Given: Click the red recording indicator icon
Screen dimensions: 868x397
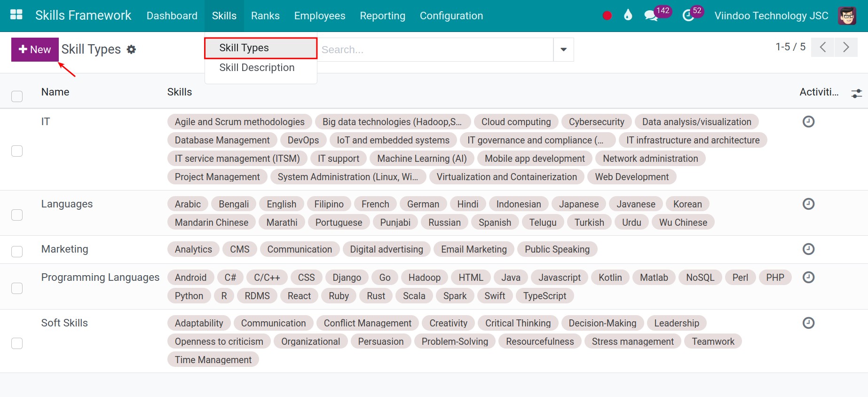Looking at the screenshot, I should [x=607, y=16].
